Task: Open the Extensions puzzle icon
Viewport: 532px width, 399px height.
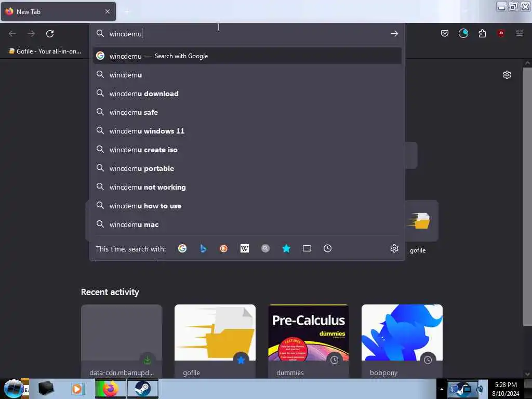Action: point(482,33)
